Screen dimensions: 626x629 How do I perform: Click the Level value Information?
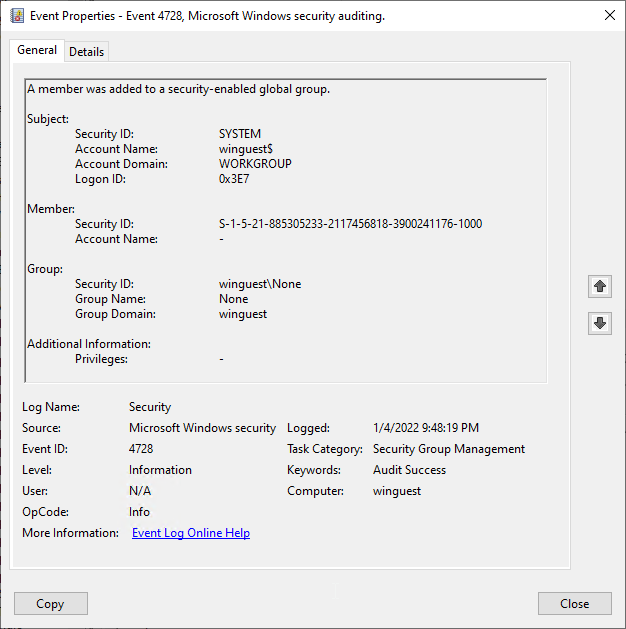(160, 470)
